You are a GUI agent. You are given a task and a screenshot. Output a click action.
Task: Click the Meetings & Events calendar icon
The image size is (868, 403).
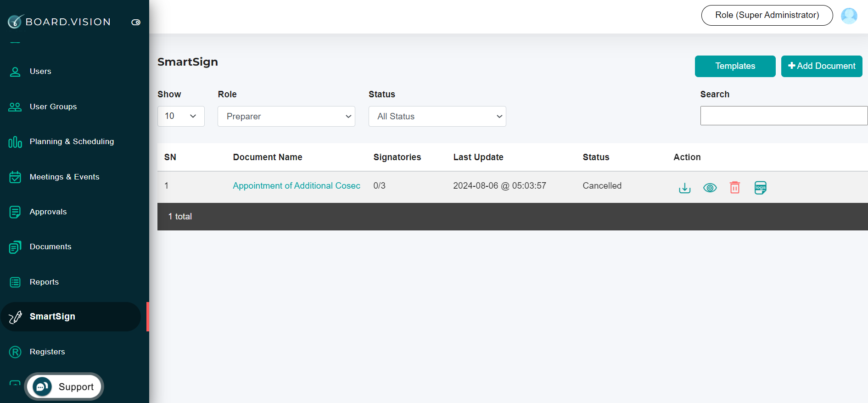[x=15, y=177]
